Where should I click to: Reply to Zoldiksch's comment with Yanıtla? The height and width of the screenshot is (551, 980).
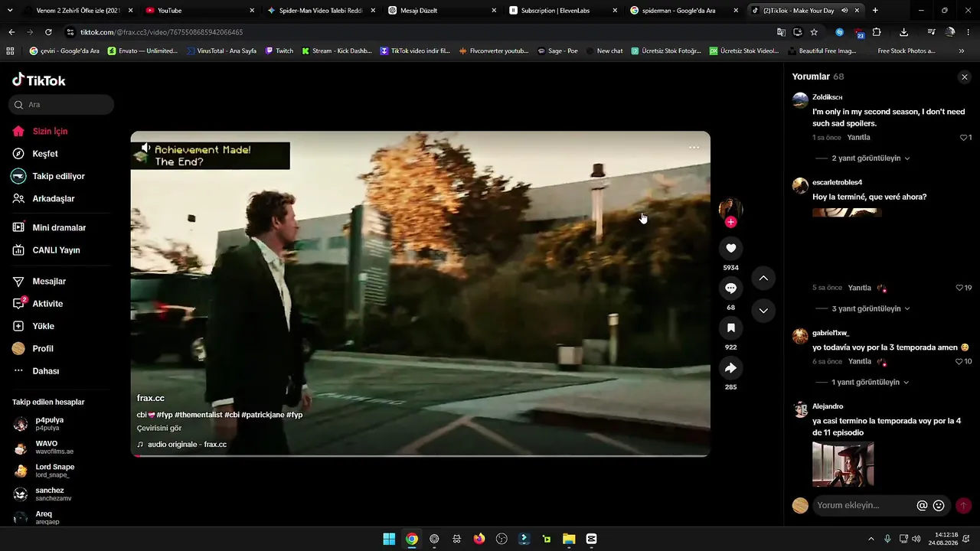tap(859, 138)
